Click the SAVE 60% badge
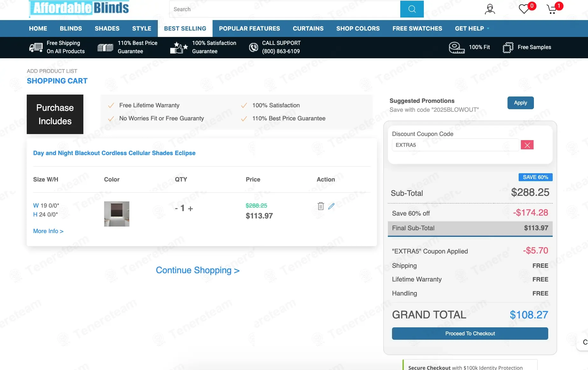Image resolution: width=588 pixels, height=370 pixels. coord(535,177)
